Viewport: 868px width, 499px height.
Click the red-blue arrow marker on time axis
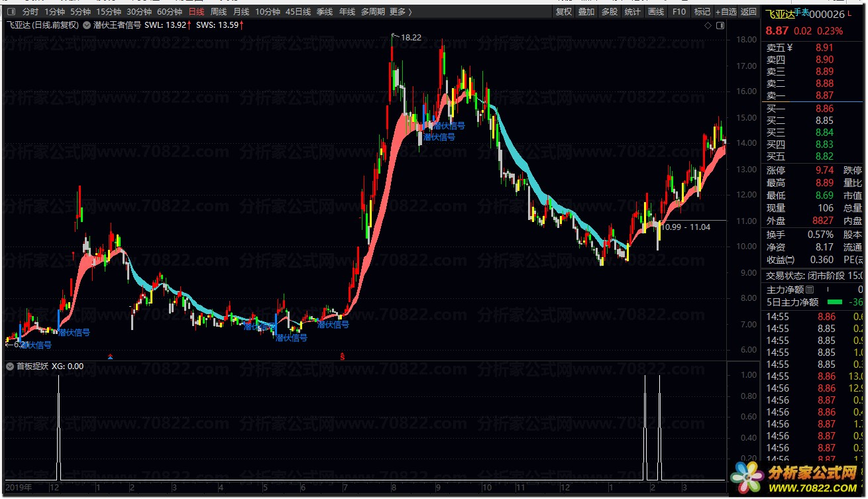coord(110,357)
